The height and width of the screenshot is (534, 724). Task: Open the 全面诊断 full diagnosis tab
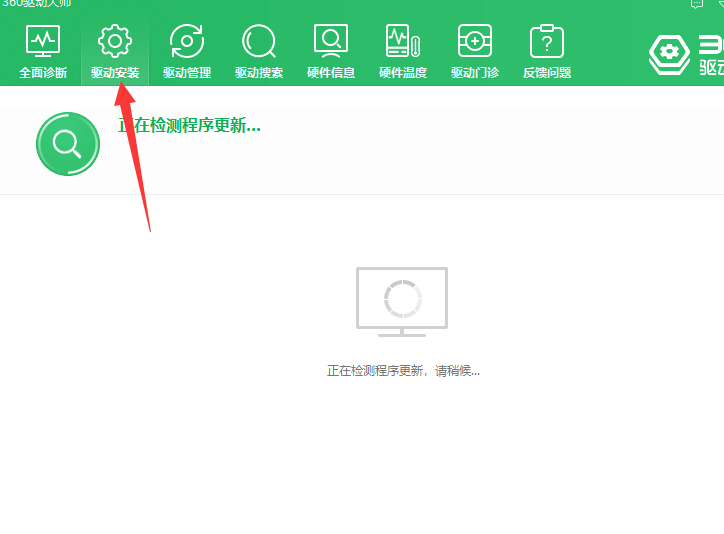coord(43,52)
